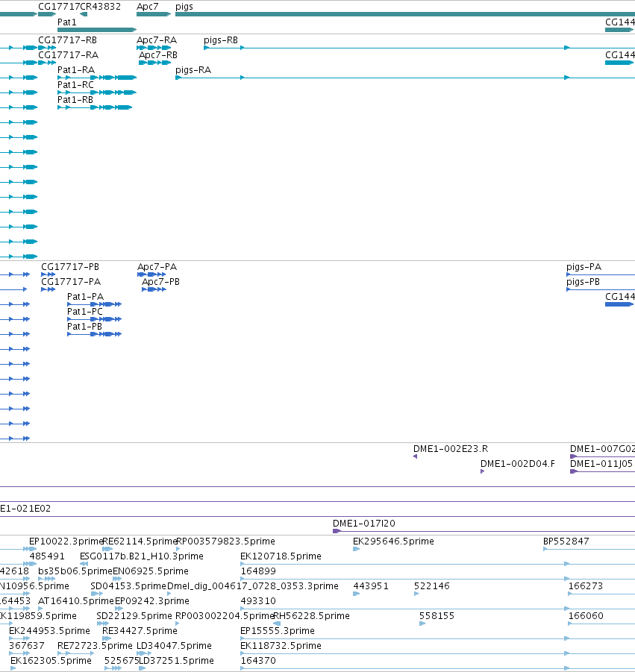The height and width of the screenshot is (672, 635).
Task: Select the RE72723.5prime EST label
Action: tap(96, 645)
